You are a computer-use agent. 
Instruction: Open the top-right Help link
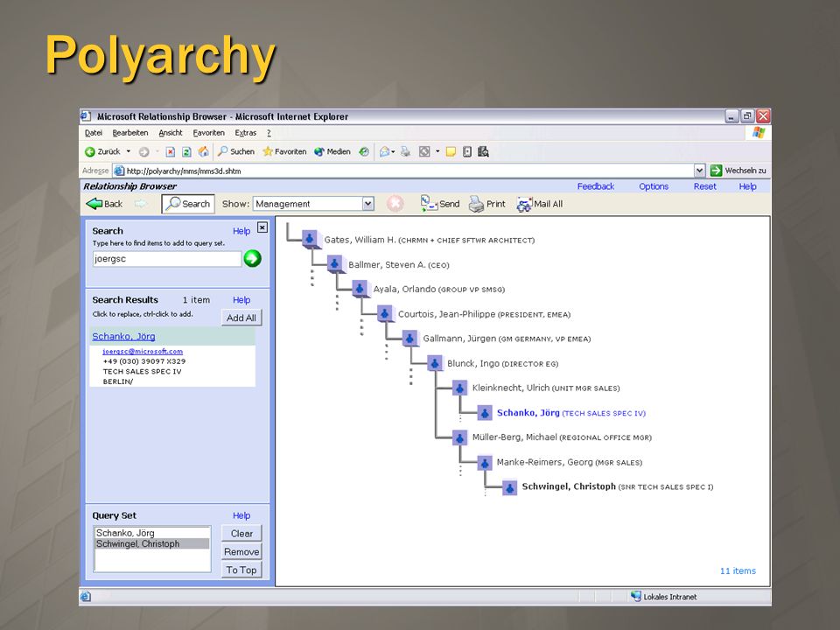(x=748, y=186)
